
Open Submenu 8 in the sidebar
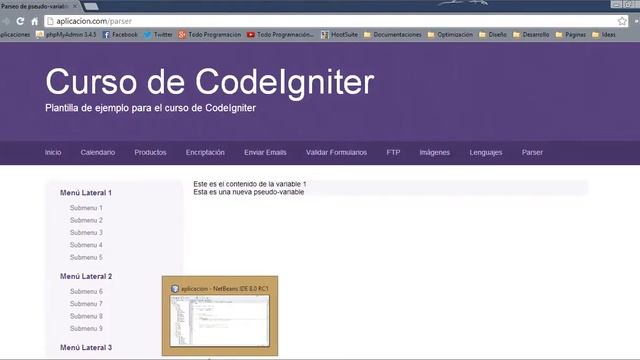click(x=86, y=316)
